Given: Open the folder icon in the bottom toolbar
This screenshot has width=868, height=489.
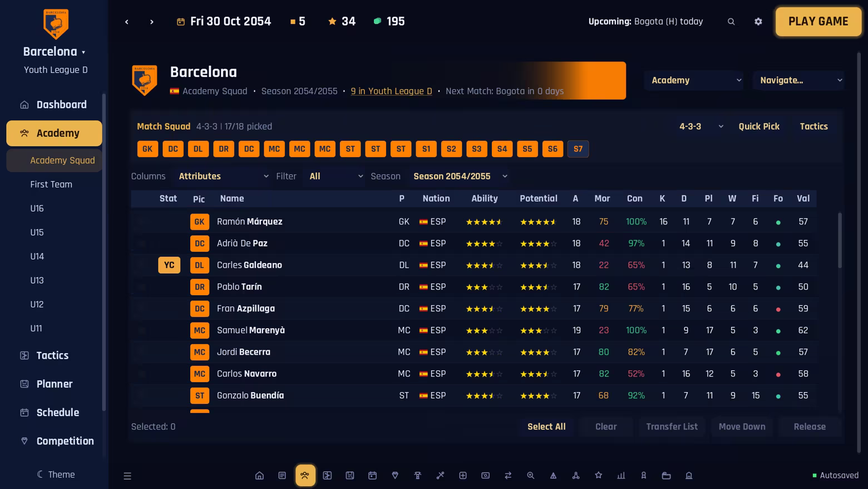Looking at the screenshot, I should tap(666, 476).
